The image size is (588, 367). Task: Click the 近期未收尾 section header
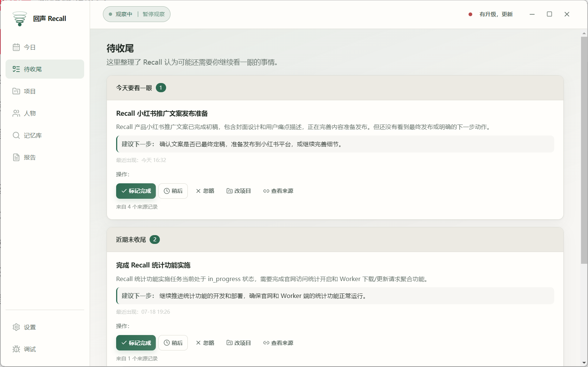[x=335, y=240]
